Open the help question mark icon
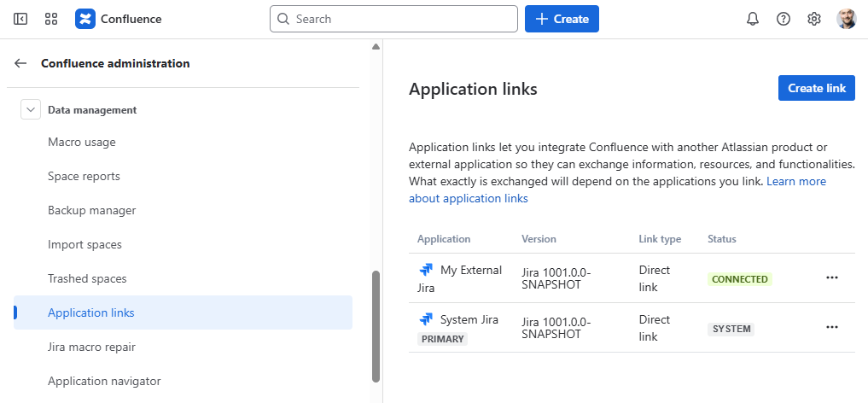The height and width of the screenshot is (403, 868). (x=783, y=19)
